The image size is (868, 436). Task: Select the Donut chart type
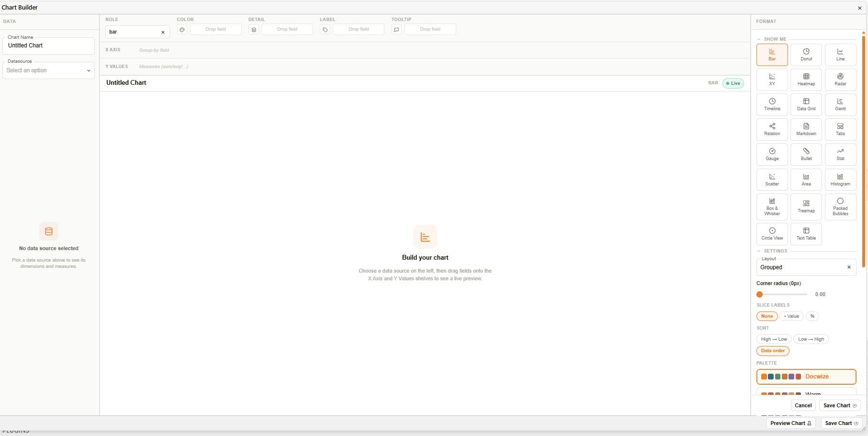coord(806,55)
